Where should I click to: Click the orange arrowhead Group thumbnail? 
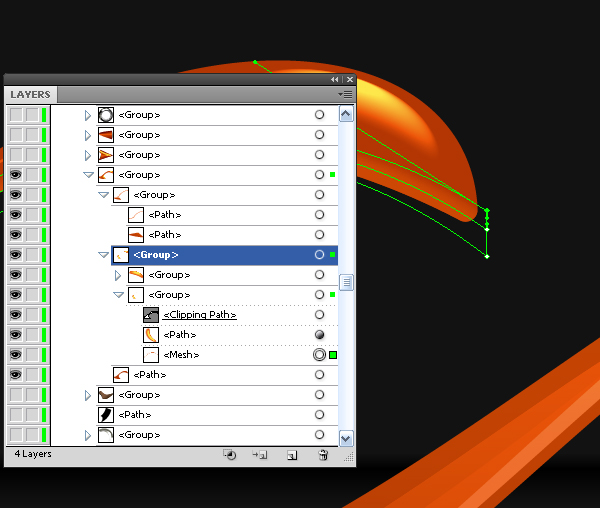[x=106, y=155]
